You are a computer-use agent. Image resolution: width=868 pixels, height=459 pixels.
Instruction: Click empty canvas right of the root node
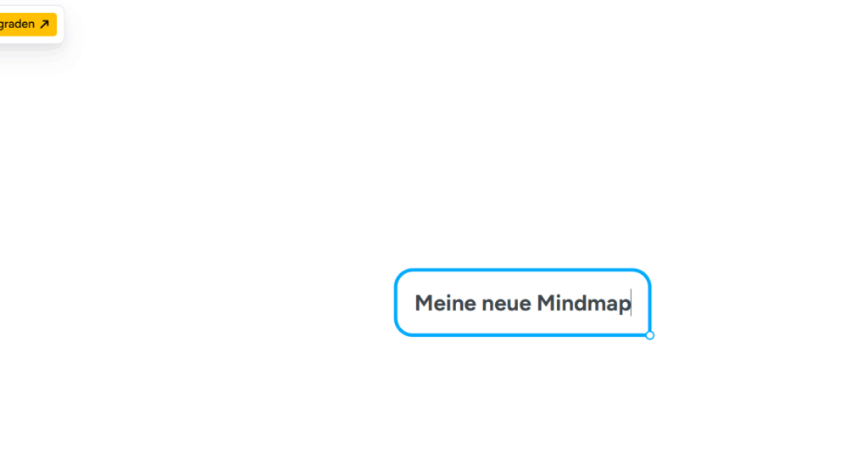759,303
